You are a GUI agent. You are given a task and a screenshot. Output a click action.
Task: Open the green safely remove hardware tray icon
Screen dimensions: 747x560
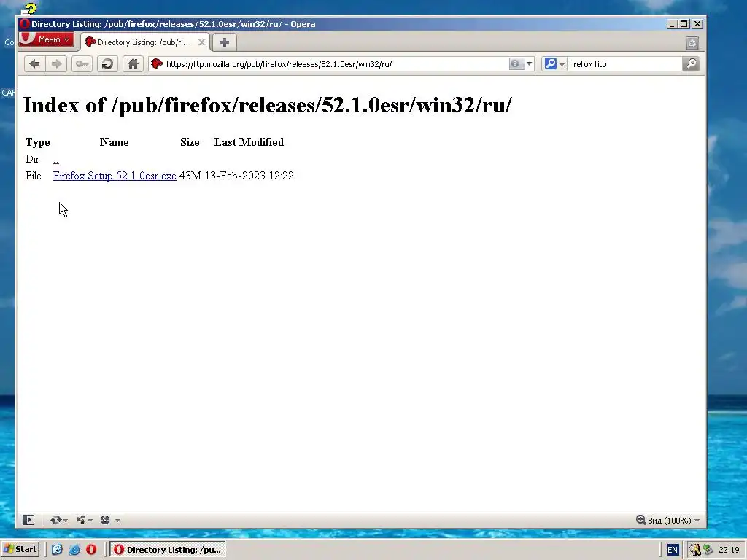click(708, 550)
